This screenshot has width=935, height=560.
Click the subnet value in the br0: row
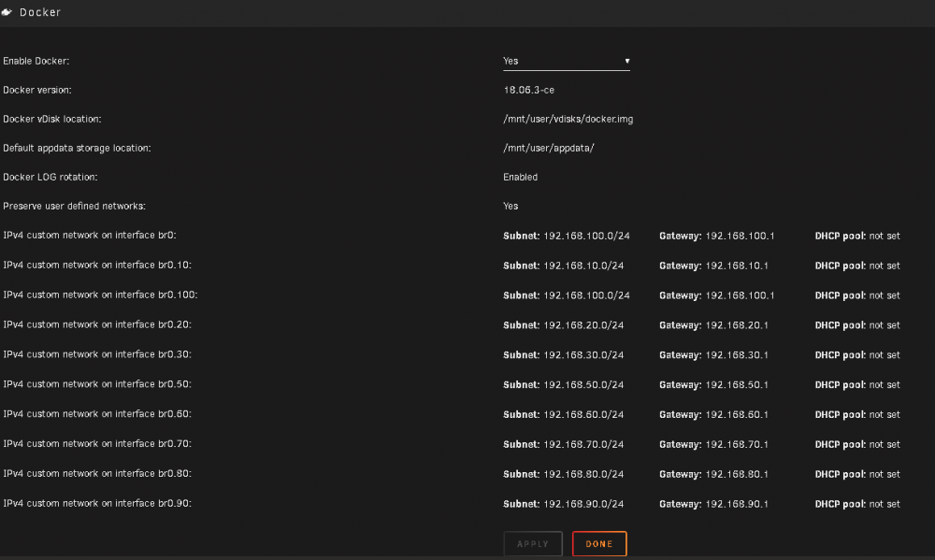coord(586,237)
